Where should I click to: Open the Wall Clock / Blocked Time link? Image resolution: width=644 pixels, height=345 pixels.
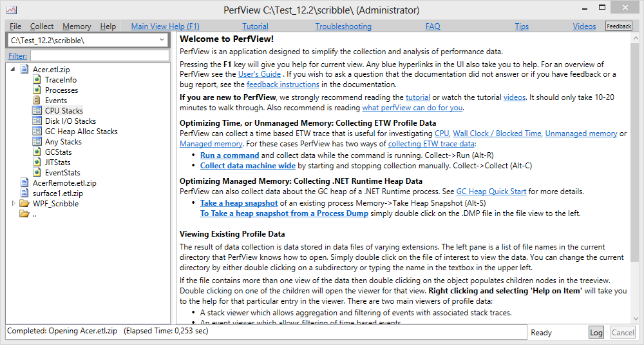click(x=497, y=133)
